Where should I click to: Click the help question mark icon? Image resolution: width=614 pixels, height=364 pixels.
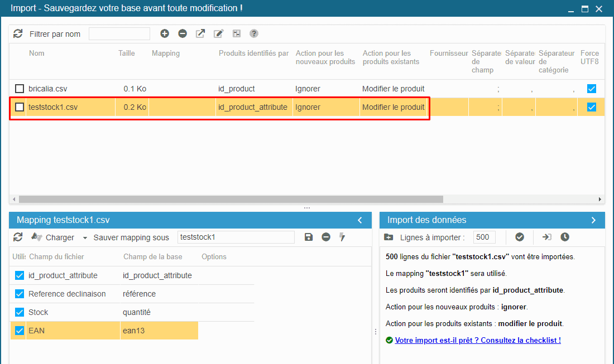pyautogui.click(x=254, y=33)
